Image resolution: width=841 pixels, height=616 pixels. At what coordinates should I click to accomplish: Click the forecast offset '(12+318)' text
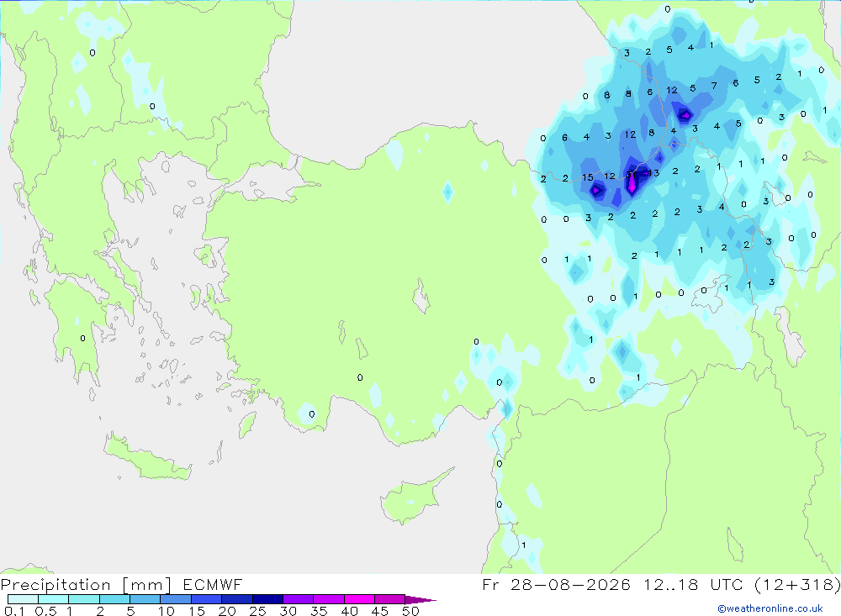click(x=798, y=584)
